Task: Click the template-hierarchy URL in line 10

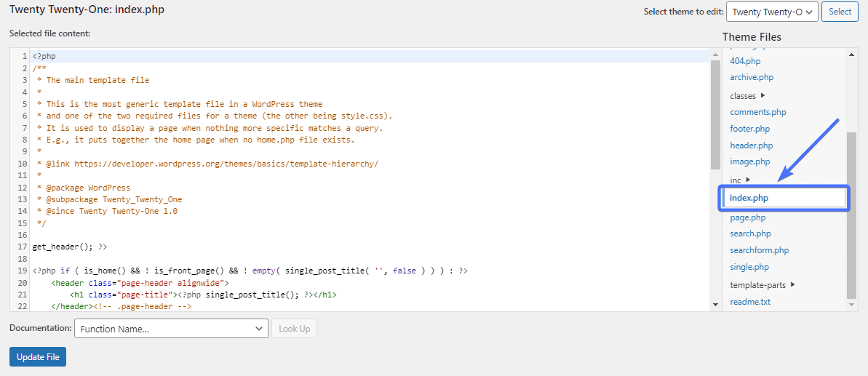Action: click(226, 164)
